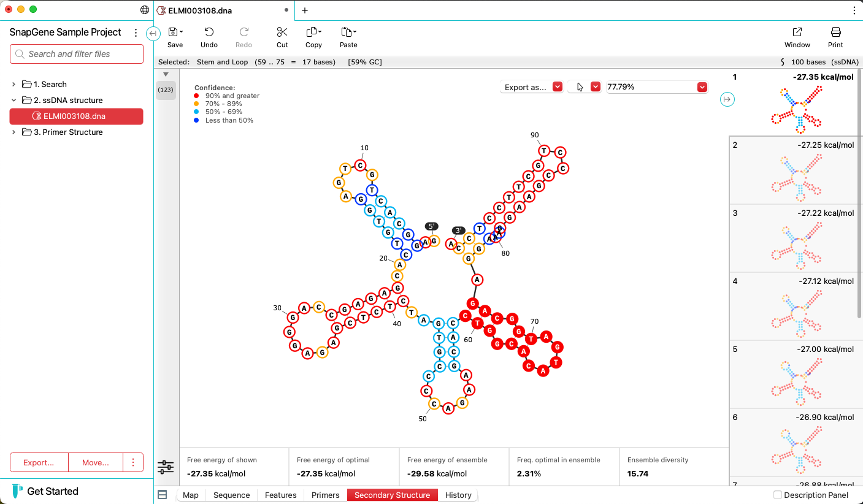Click the Copy toolbar icon

[313, 37]
